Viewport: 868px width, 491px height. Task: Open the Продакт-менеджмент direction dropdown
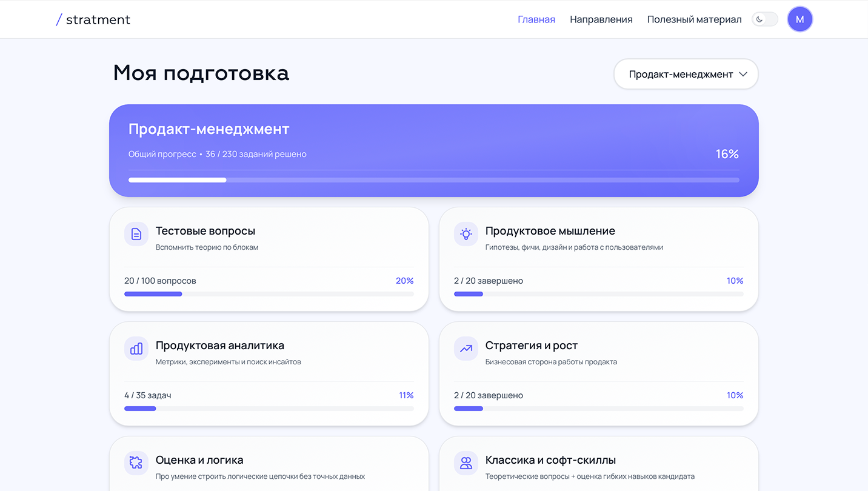point(686,74)
